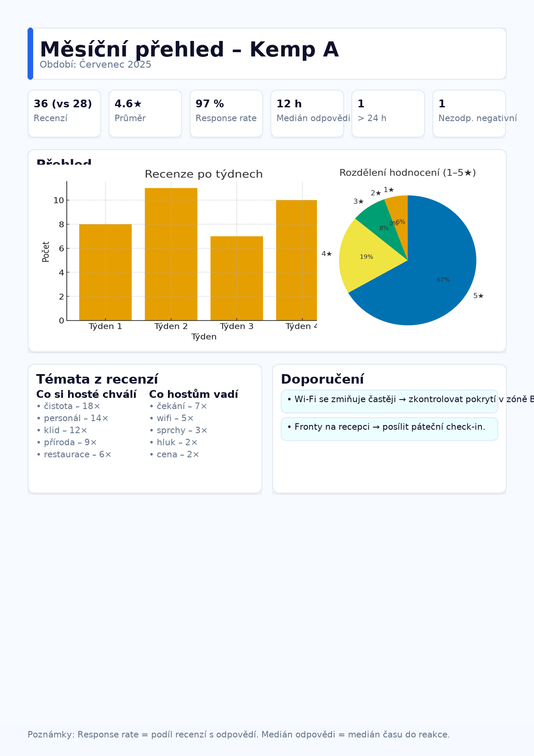This screenshot has height=756, width=534.
Task: Click the 'Nezodp. negativní' label
Action: [478, 118]
